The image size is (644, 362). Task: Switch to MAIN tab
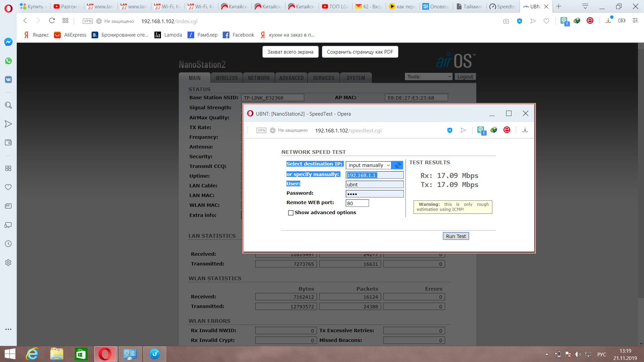point(195,78)
